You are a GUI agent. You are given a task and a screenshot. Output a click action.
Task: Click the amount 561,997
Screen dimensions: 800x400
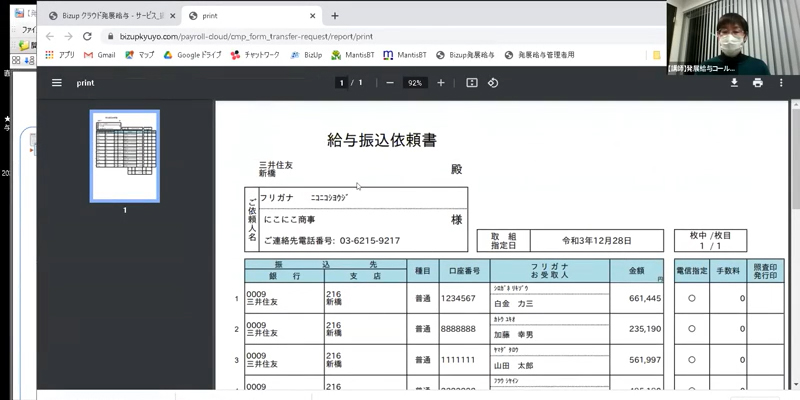click(645, 360)
